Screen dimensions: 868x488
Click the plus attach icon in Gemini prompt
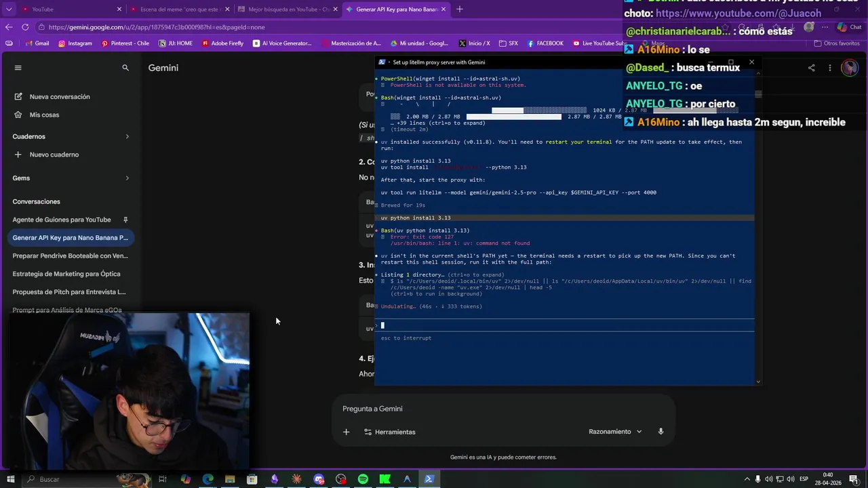[346, 432]
